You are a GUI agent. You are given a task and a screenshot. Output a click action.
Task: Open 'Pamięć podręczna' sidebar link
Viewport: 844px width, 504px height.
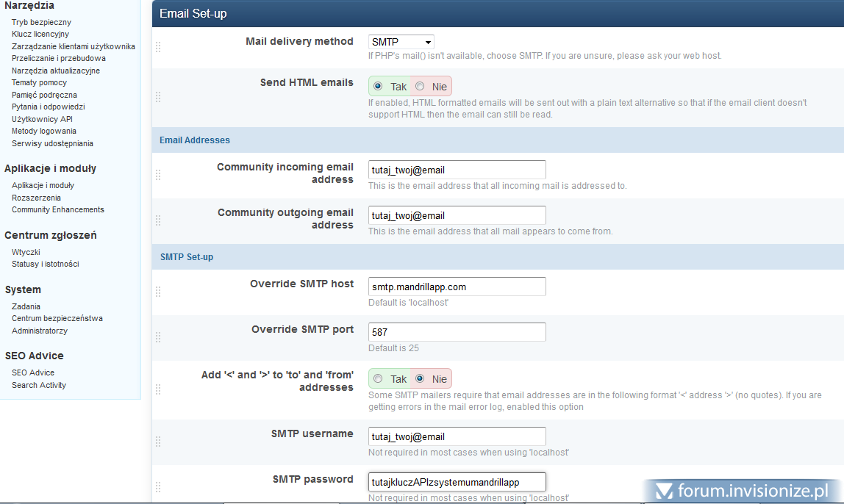click(x=44, y=95)
